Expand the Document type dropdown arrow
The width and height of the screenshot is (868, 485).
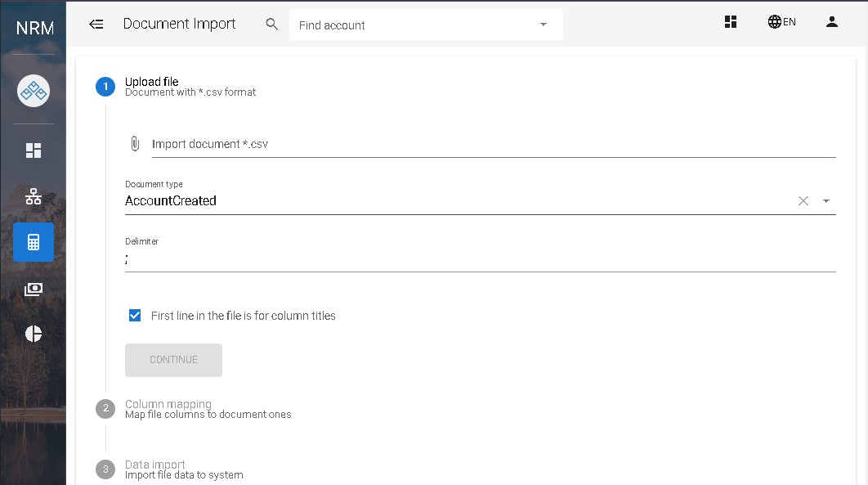825,201
